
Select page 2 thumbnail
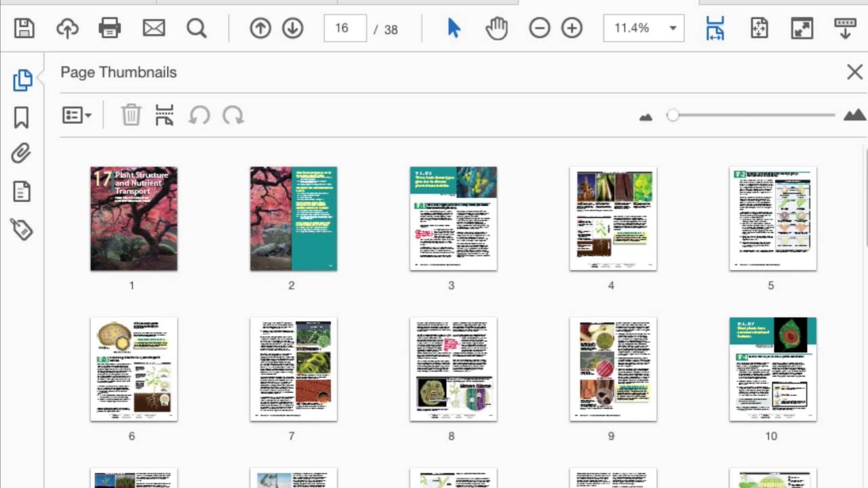(294, 218)
